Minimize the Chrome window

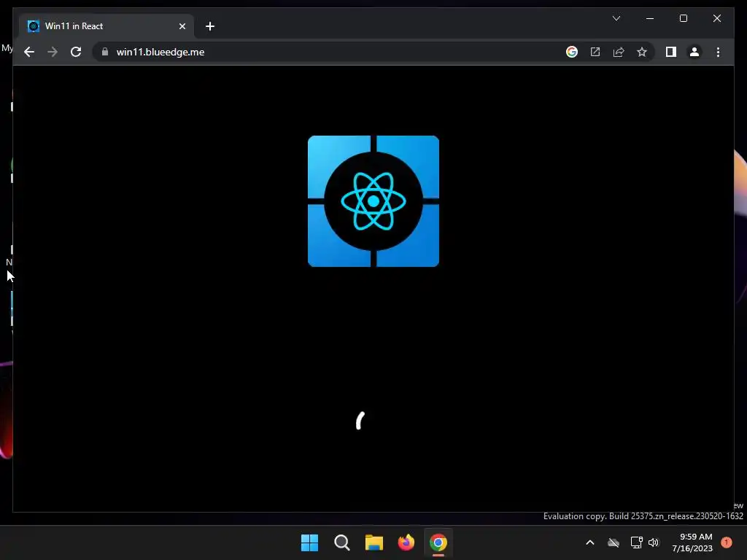coord(650,18)
